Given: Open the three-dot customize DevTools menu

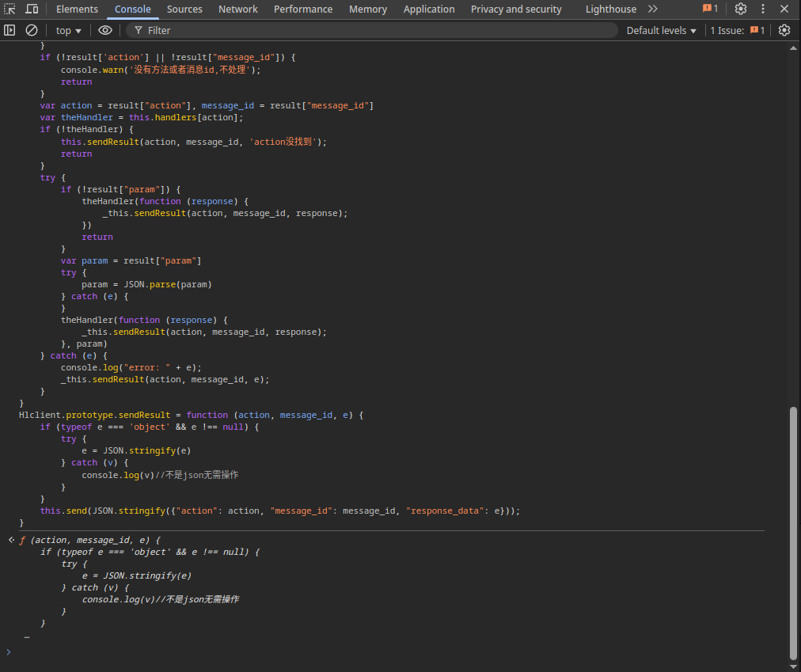Looking at the screenshot, I should (763, 9).
